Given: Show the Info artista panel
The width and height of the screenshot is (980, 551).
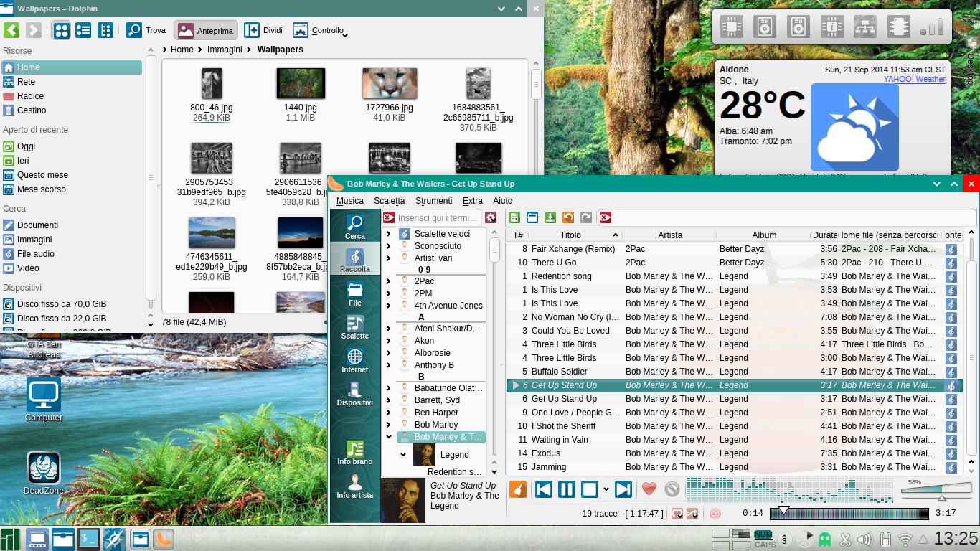Looking at the screenshot, I should point(354,486).
